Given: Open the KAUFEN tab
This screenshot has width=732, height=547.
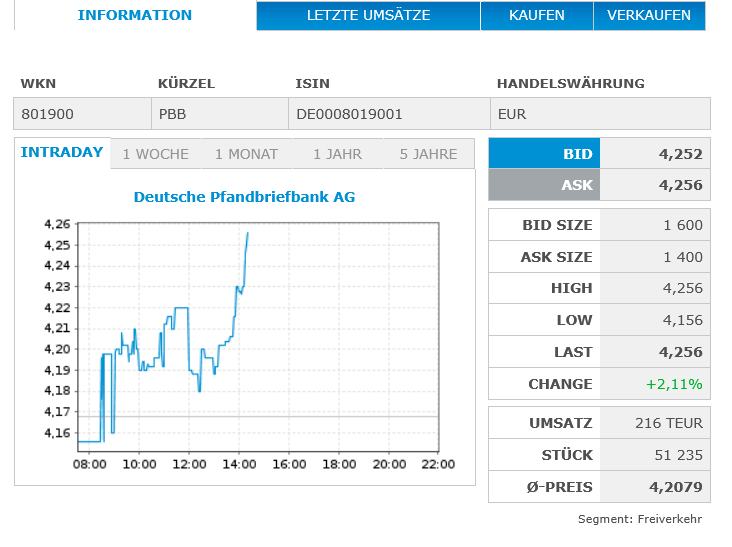Looking at the screenshot, I should (x=537, y=16).
